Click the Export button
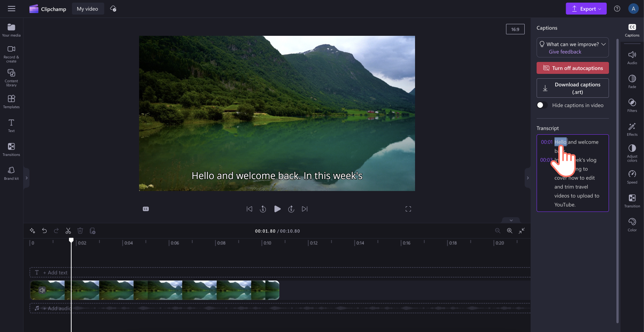Image resolution: width=644 pixels, height=332 pixels. click(x=586, y=9)
